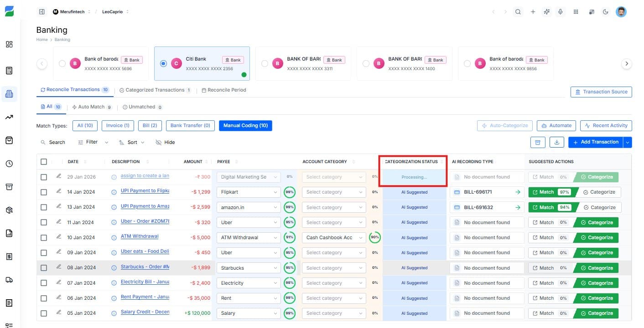Open the apps grid icon in top bar
The width and height of the screenshot is (644, 328).
pyautogui.click(x=576, y=11)
